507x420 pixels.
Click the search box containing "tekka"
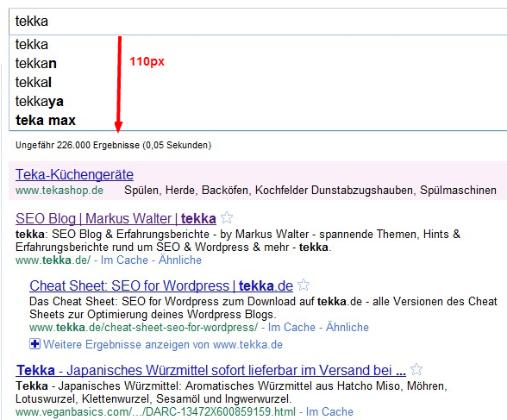[258, 22]
